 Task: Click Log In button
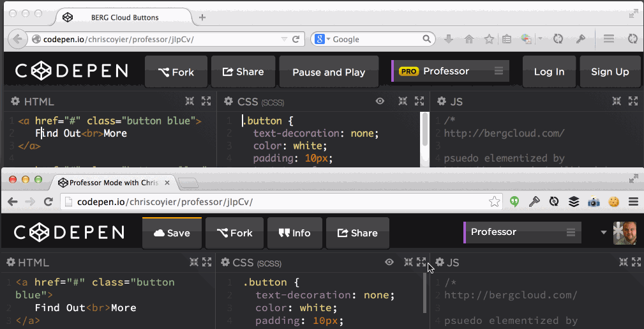(x=549, y=72)
